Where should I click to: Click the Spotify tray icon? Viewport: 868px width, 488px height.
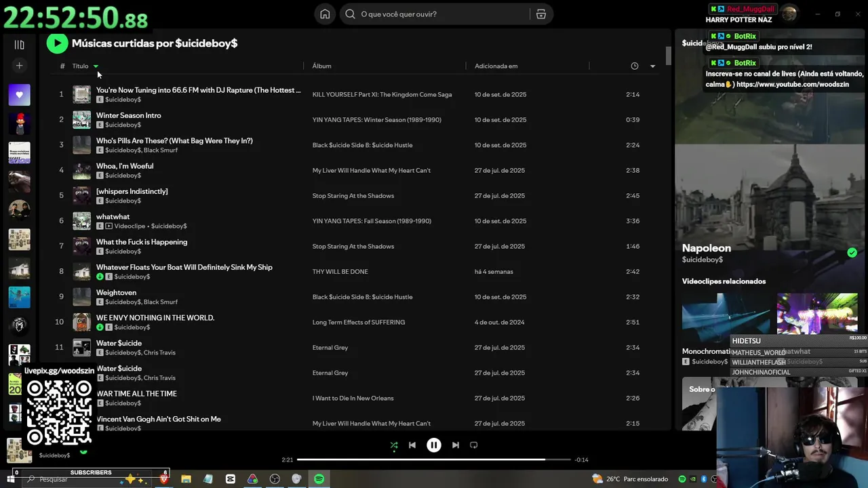(682, 479)
